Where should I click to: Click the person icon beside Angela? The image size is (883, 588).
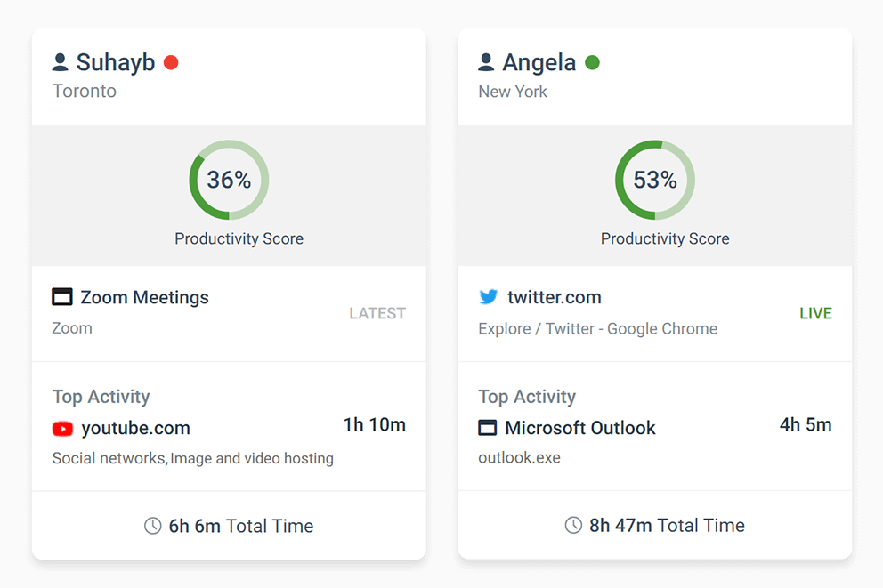486,62
